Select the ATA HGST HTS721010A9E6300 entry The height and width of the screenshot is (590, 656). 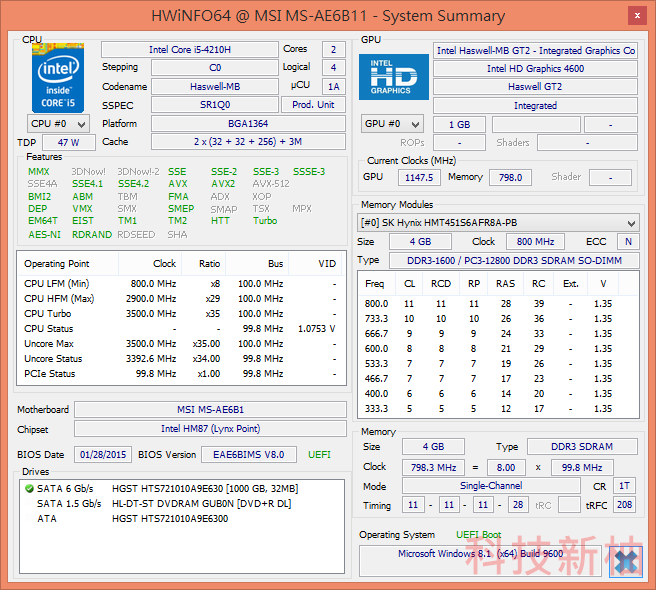pyautogui.click(x=182, y=518)
